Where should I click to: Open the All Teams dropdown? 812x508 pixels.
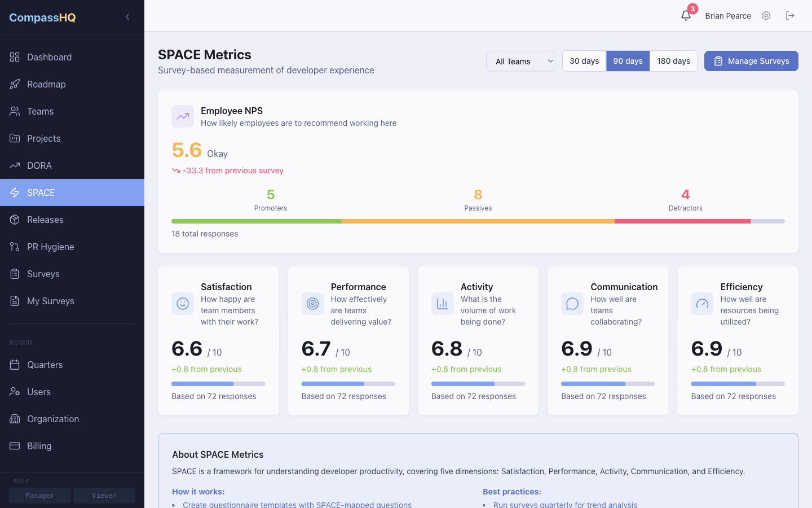click(x=520, y=60)
